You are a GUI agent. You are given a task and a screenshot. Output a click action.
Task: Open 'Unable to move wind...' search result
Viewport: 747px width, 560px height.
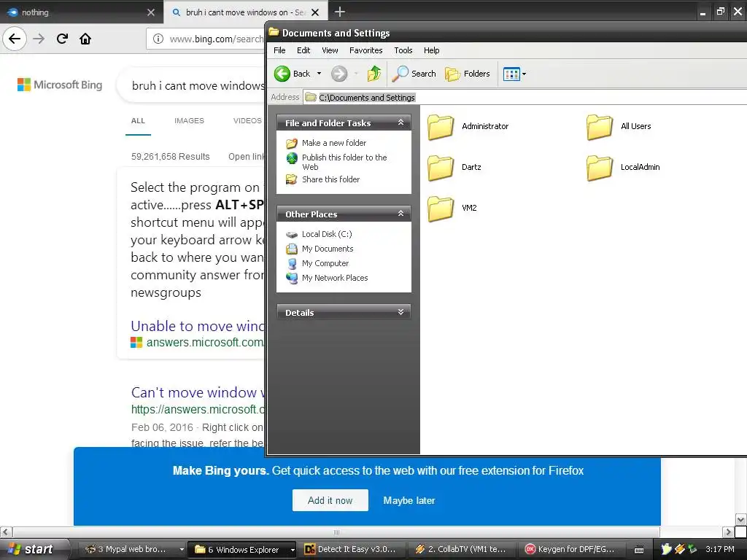click(x=197, y=326)
